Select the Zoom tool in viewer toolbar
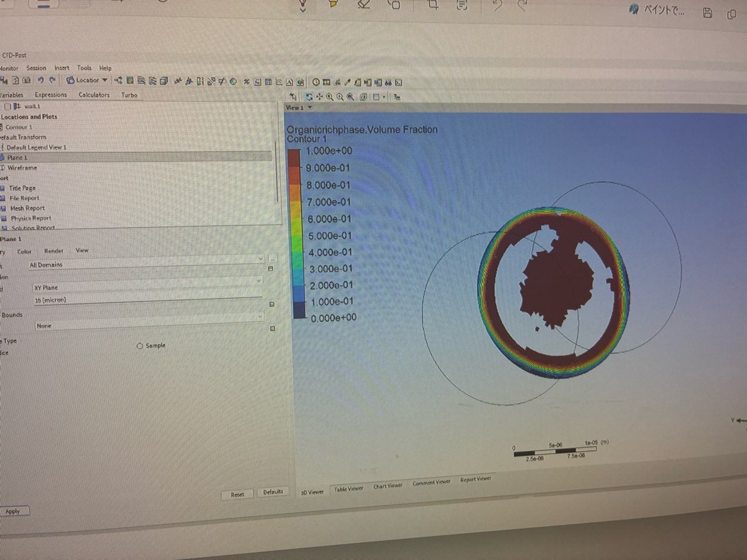This screenshot has height=560, width=747. click(330, 97)
